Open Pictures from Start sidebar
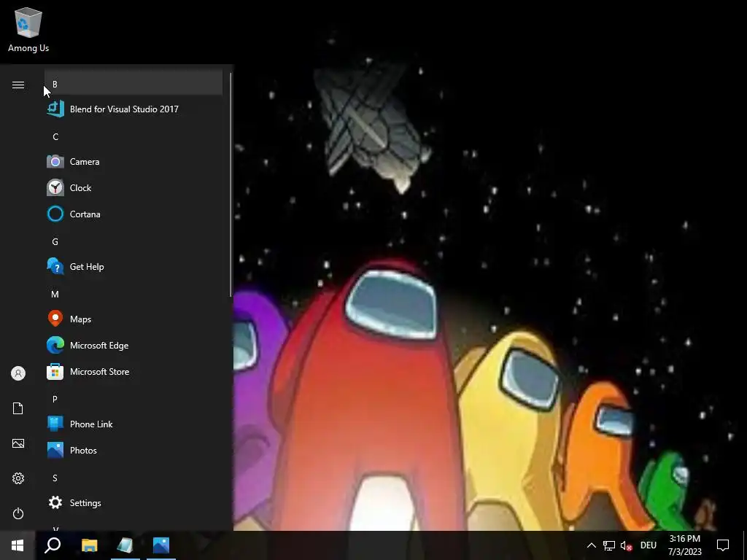This screenshot has height=560, width=747. [x=18, y=443]
